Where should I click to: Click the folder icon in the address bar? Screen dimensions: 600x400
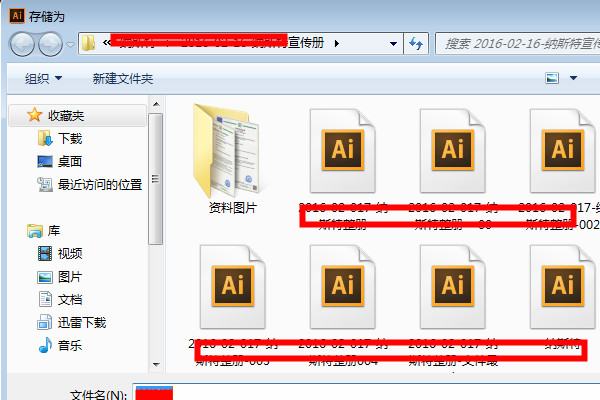(x=88, y=43)
